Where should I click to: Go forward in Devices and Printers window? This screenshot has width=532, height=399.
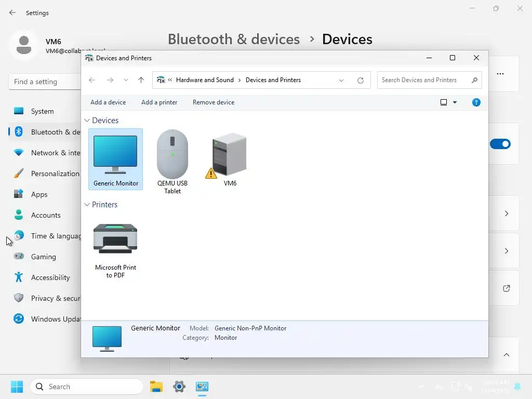click(110, 80)
